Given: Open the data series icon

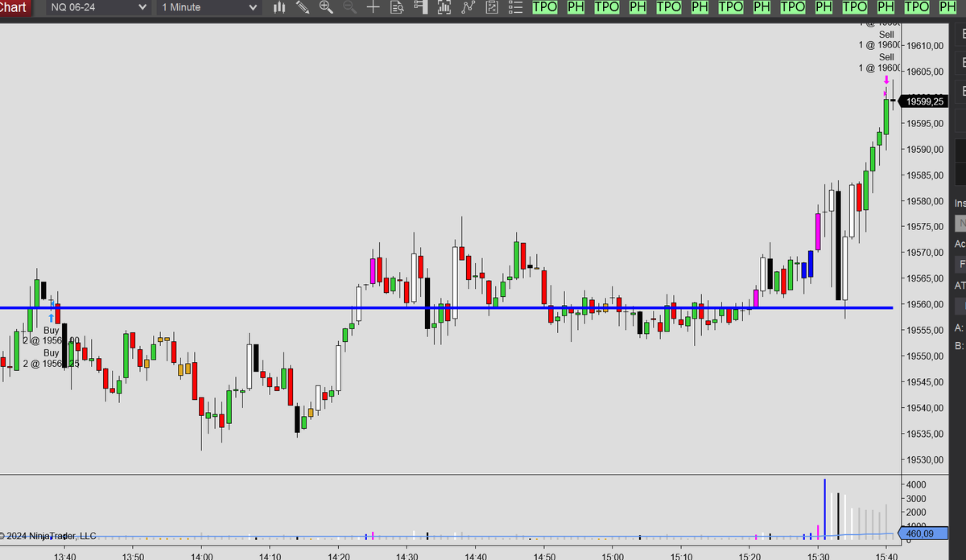Looking at the screenshot, I should (492, 7).
